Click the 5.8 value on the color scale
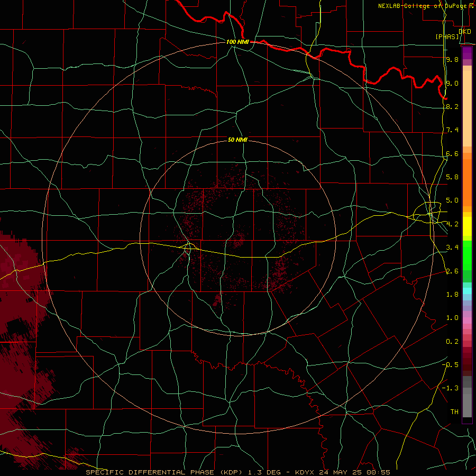This screenshot has width=476, height=476. tap(452, 177)
